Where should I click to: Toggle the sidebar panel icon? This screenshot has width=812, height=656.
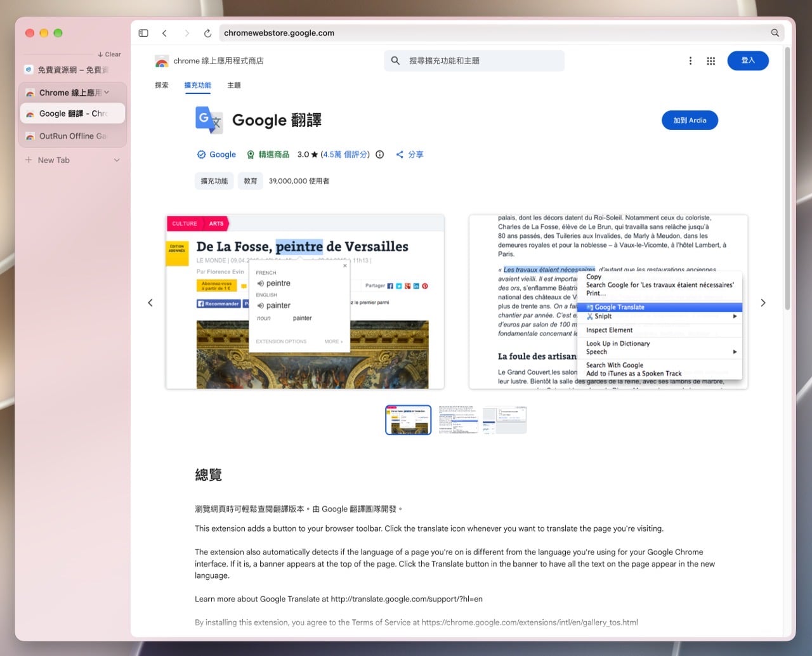click(x=143, y=33)
